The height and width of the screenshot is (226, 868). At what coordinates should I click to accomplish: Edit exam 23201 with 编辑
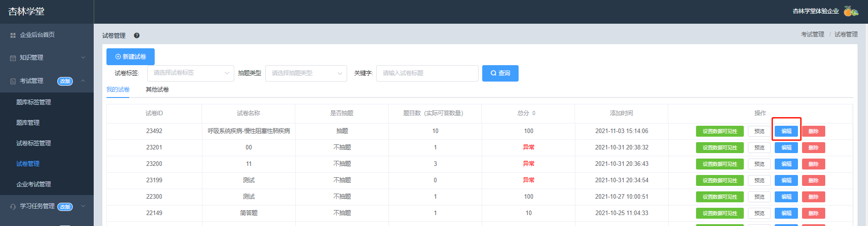tap(787, 148)
